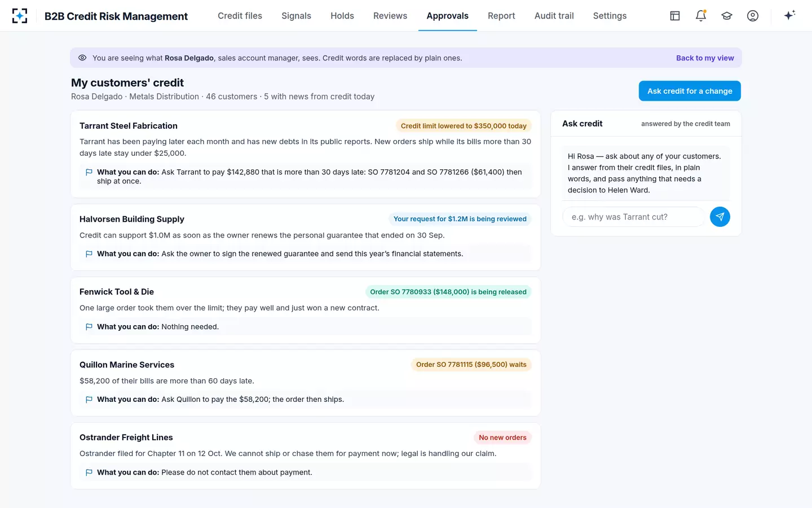This screenshot has height=508, width=812.
Task: Open the graduation cap learning icon
Action: pos(727,16)
